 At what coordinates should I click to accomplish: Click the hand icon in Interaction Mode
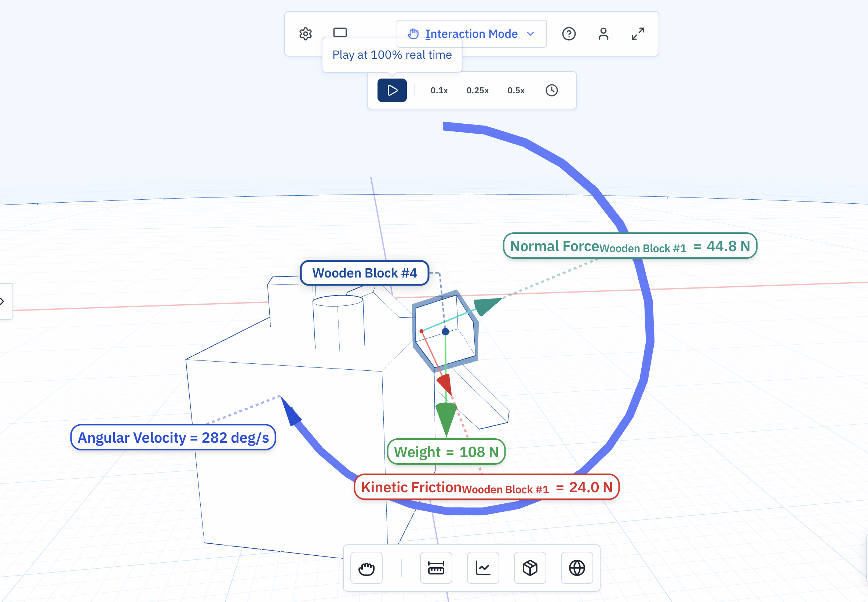pyautogui.click(x=413, y=34)
